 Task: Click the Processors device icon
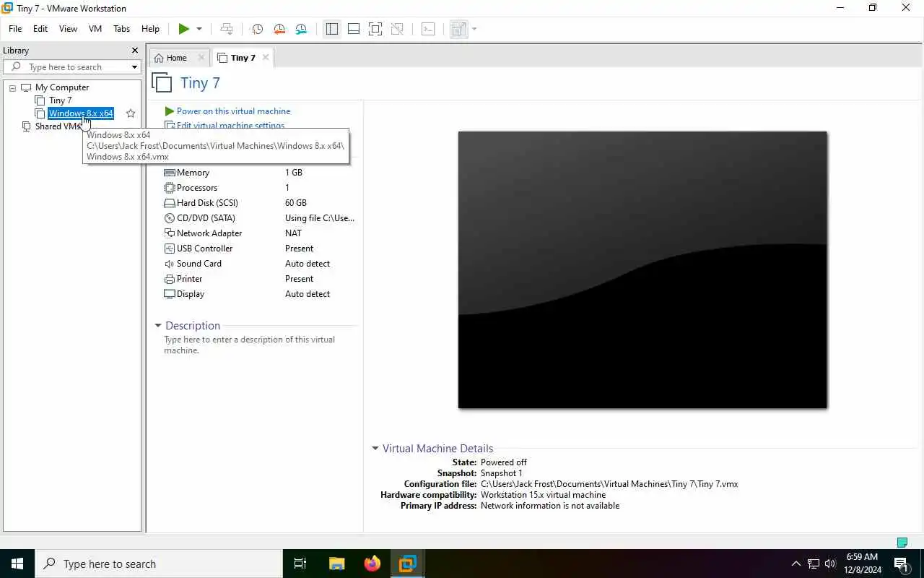coord(170,188)
